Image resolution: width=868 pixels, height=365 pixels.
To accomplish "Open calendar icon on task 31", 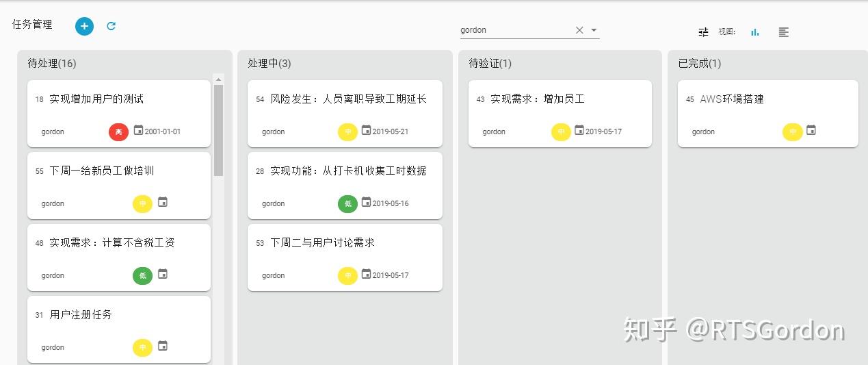I will pyautogui.click(x=163, y=346).
